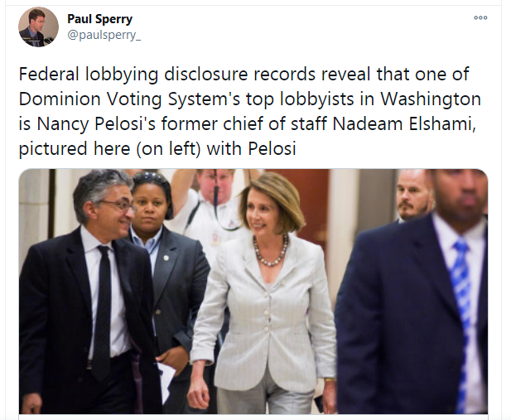Click the @paulsperry_ handle
This screenshot has height=420, width=511.
[104, 35]
